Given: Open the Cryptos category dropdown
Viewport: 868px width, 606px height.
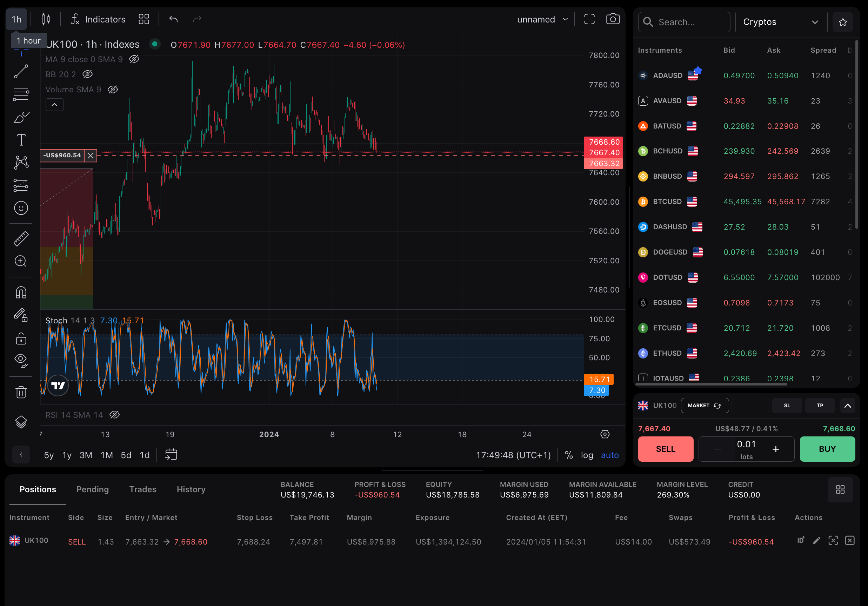Looking at the screenshot, I should tap(781, 22).
